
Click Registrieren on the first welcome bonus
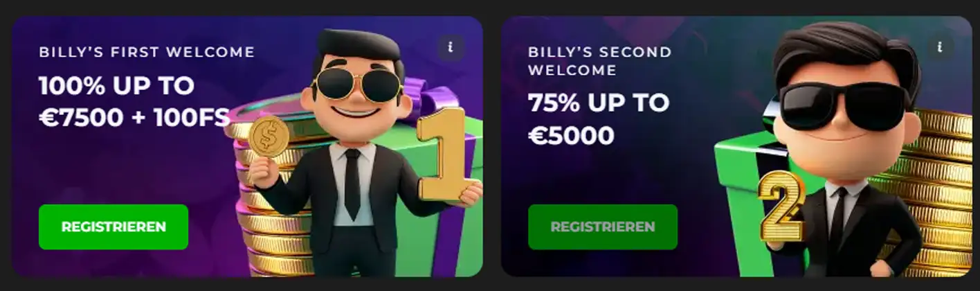pos(114,227)
